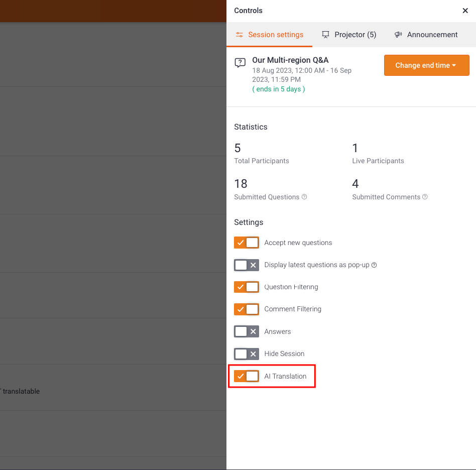Click the Q&A speech bubble icon
Image resolution: width=476 pixels, height=470 pixels.
240,63
